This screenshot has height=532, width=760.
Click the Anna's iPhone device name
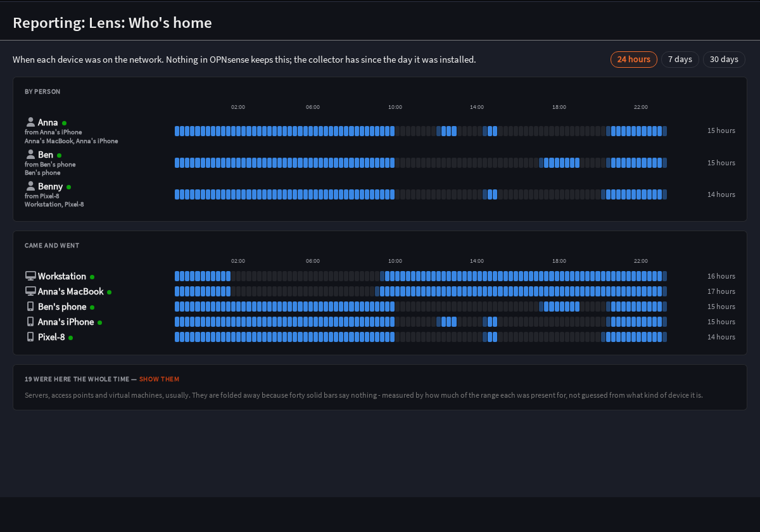pos(66,322)
